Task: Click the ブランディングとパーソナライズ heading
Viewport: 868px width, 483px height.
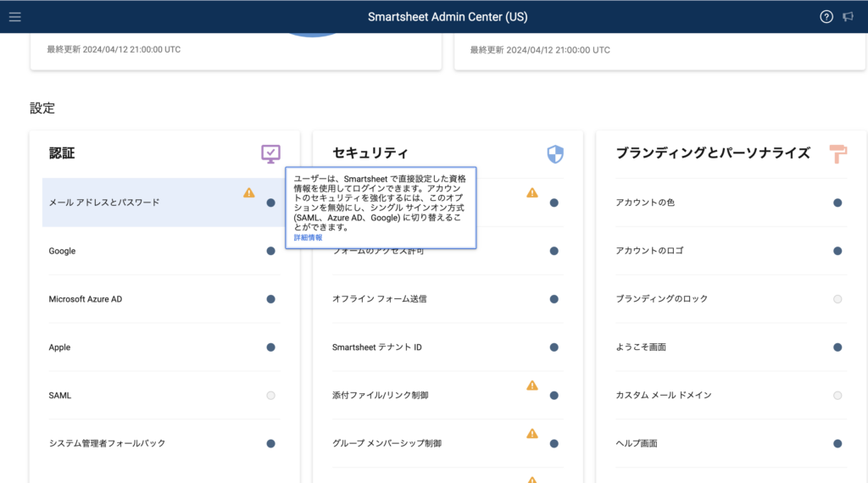Action: point(712,153)
